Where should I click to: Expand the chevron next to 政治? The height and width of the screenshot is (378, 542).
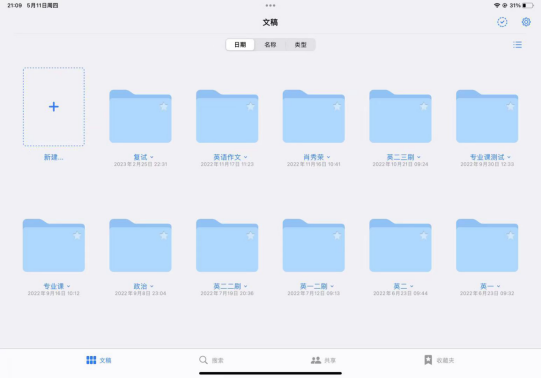pos(152,286)
